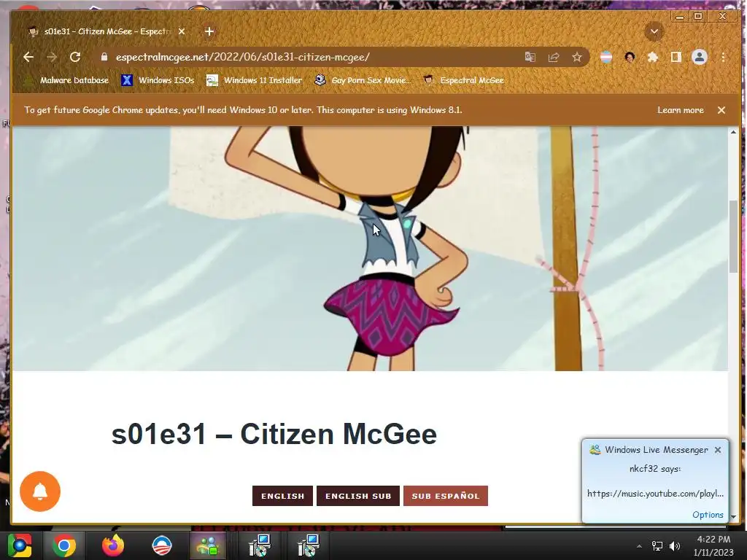Image resolution: width=747 pixels, height=560 pixels.
Task: Open the music.youtube.com link in Messenger toast
Action: pos(655,494)
